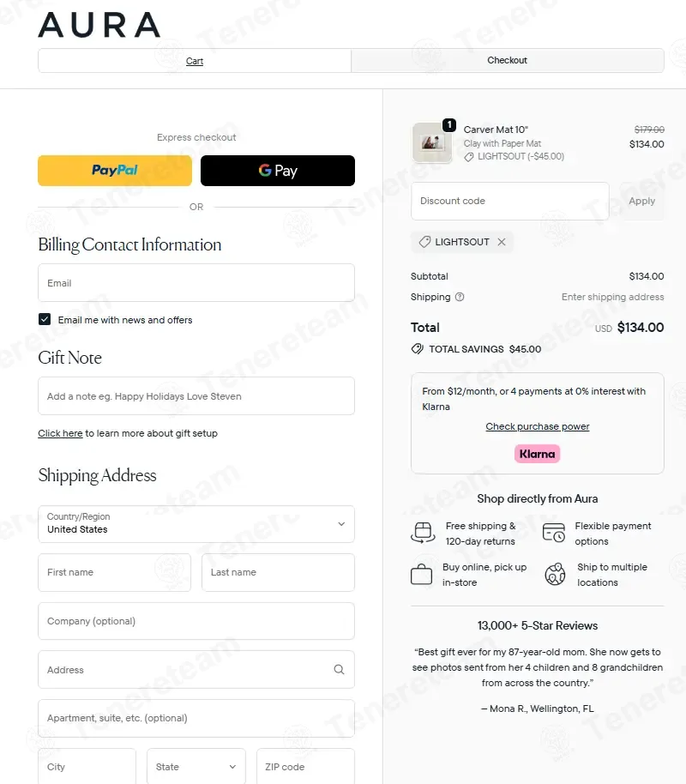
Task: Choose Google Pay express checkout
Action: click(278, 171)
